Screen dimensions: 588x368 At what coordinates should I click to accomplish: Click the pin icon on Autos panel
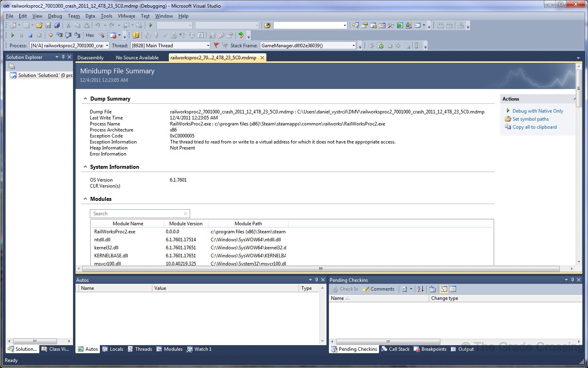click(x=316, y=280)
